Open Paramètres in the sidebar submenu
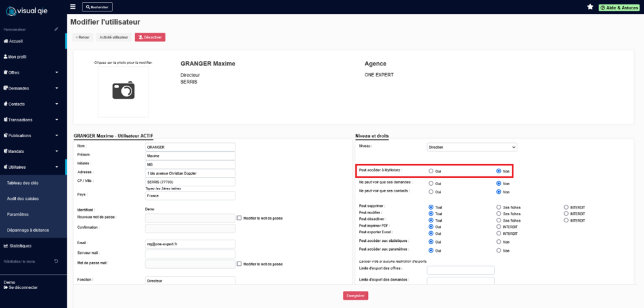 pyautogui.click(x=18, y=214)
